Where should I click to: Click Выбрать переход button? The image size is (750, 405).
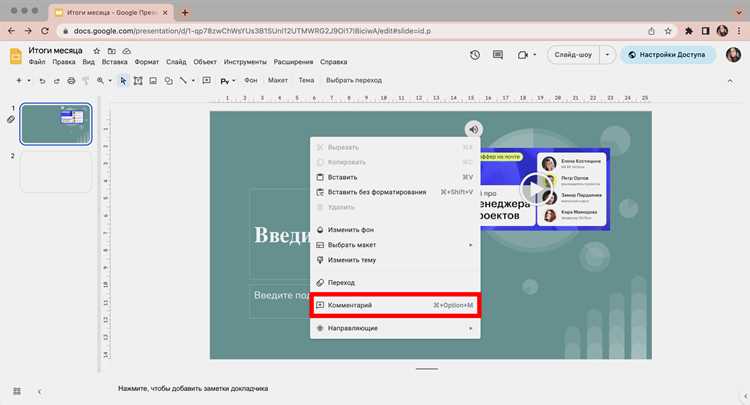[x=354, y=80]
